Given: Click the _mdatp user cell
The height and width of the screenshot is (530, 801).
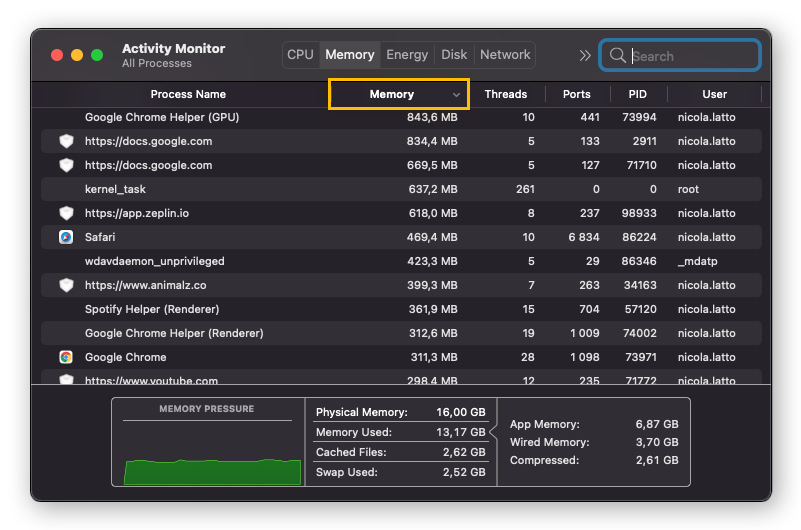Looking at the screenshot, I should (697, 261).
